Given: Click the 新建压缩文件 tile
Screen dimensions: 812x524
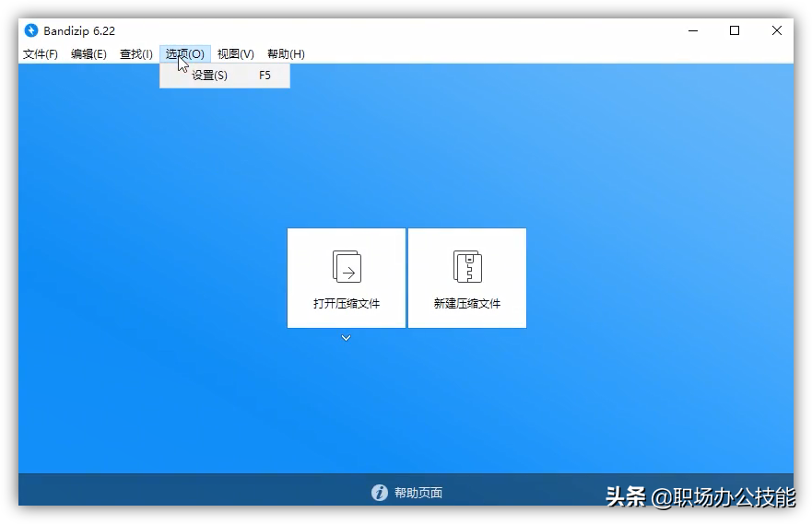Looking at the screenshot, I should point(467,278).
